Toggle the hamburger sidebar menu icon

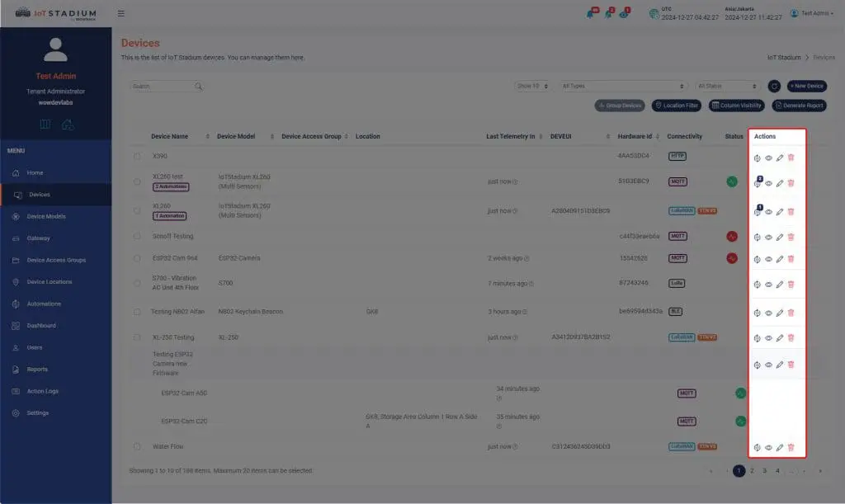121,14
